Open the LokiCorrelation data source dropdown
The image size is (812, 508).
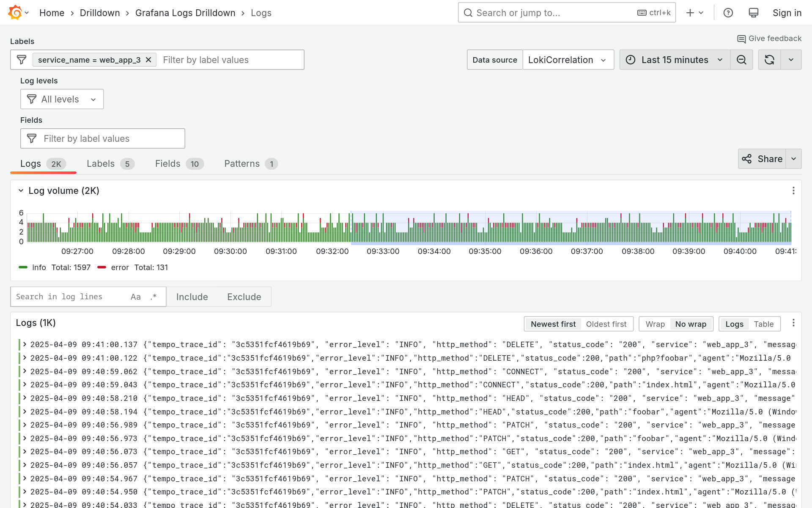[568, 60]
